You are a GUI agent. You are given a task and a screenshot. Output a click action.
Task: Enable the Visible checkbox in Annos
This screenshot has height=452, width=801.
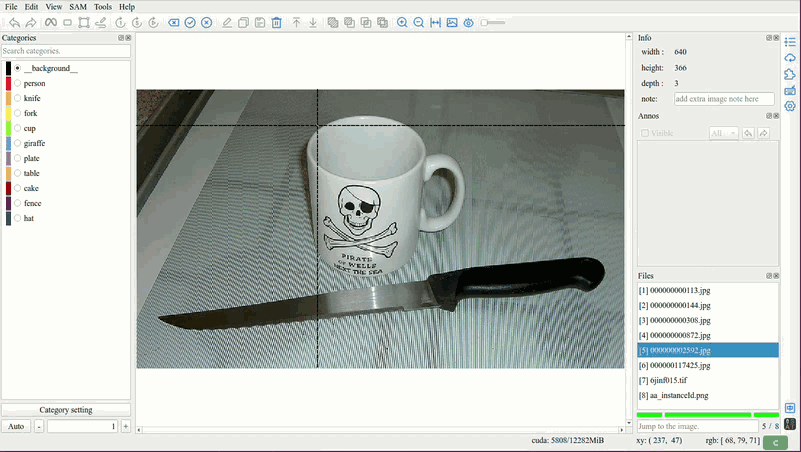[x=645, y=133]
